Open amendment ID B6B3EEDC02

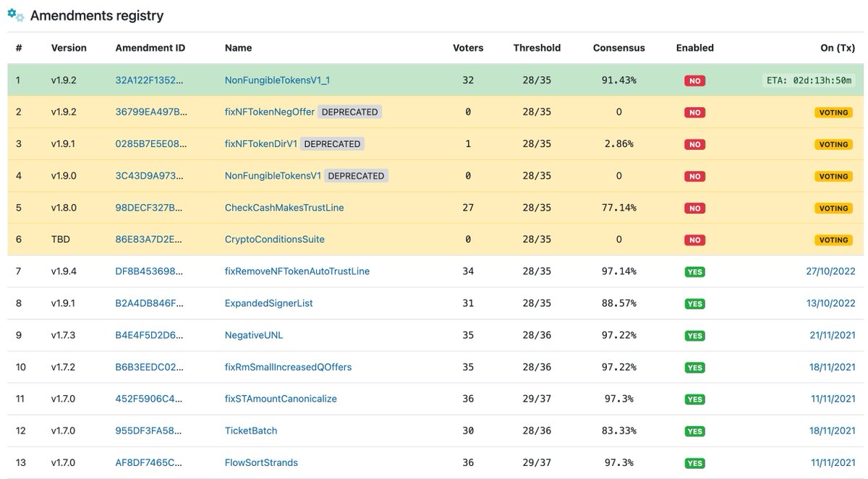pyautogui.click(x=150, y=367)
